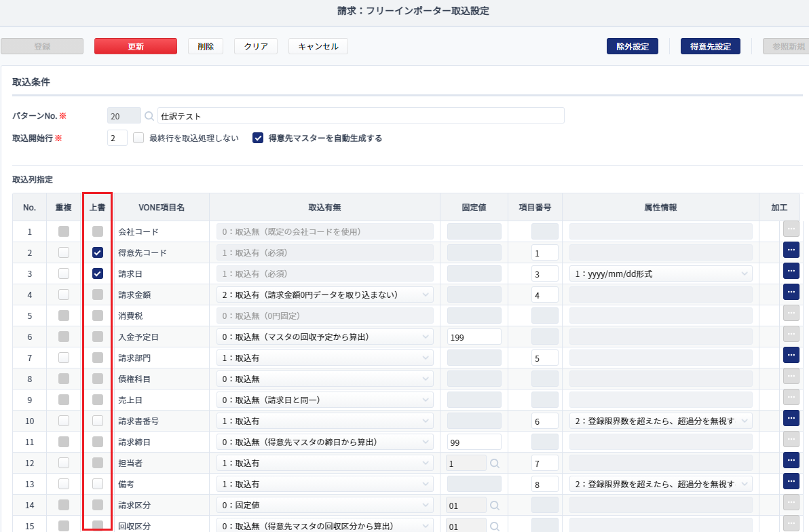Click 固定値 field showing 99
The image size is (809, 532).
coord(474,442)
